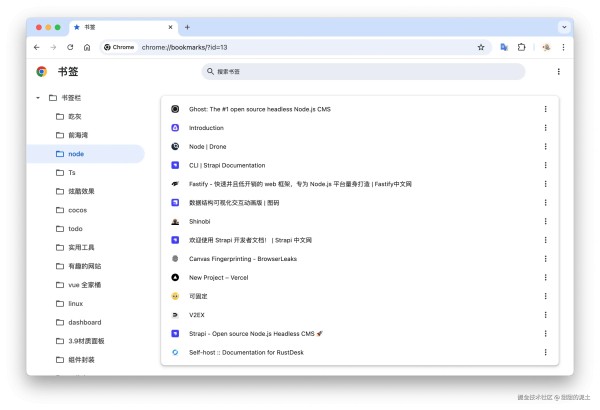Open the 实用工具 folder

75,248
